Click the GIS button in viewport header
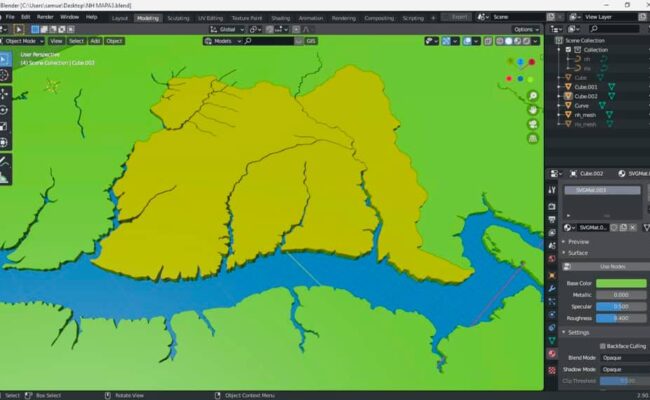Screen dimensions: 650x400 point(312,41)
